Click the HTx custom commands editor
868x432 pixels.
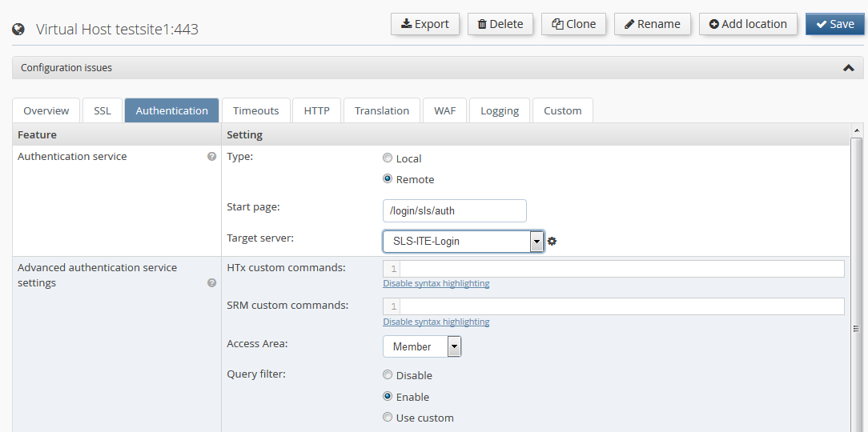pyautogui.click(x=613, y=269)
